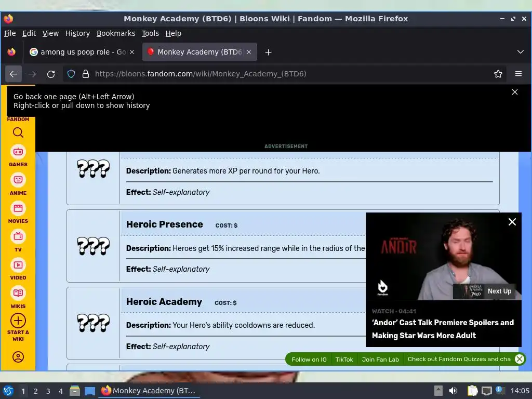Screen dimensions: 532x399
Task: Open volume speaker tray icon
Action: pos(453,391)
